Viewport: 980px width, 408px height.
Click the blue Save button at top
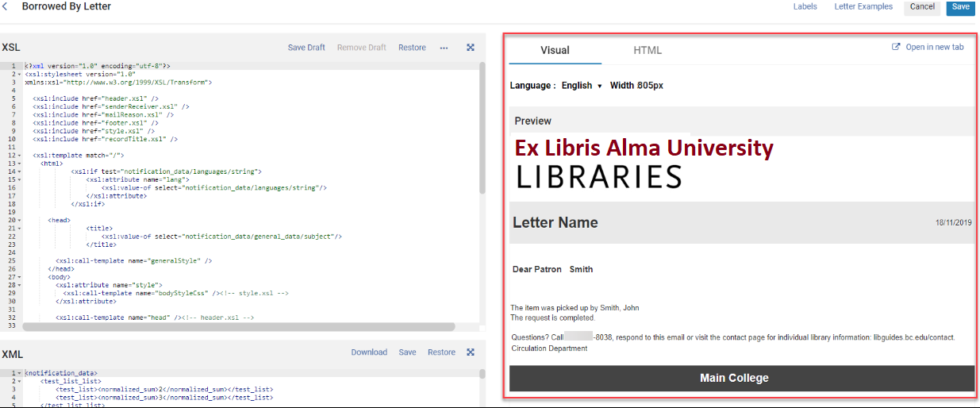[960, 7]
